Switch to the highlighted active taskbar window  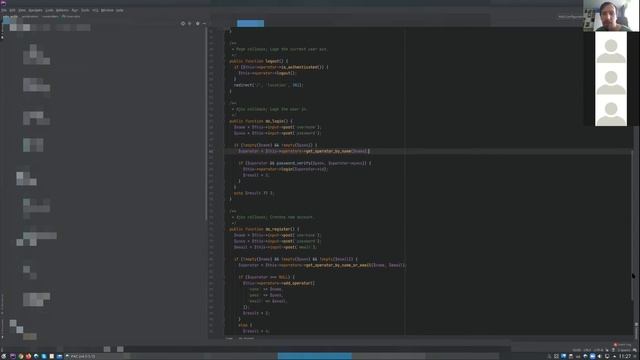[x=314, y=356]
